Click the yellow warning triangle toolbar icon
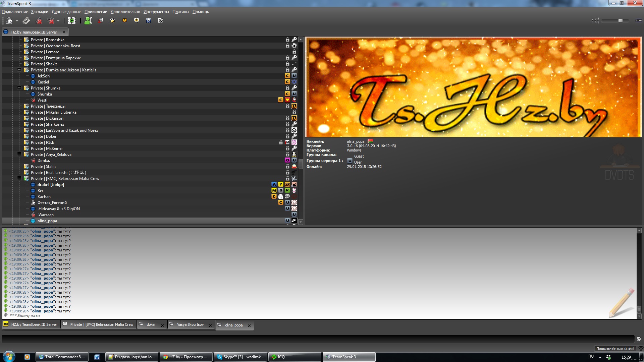This screenshot has height=362, width=644. (137, 20)
